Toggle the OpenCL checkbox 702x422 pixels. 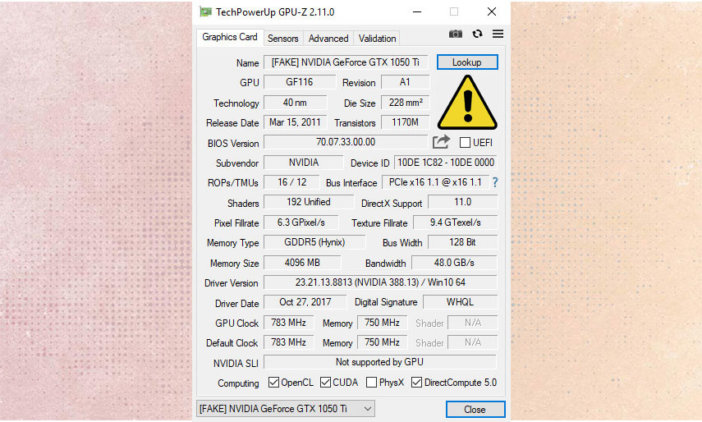273,383
